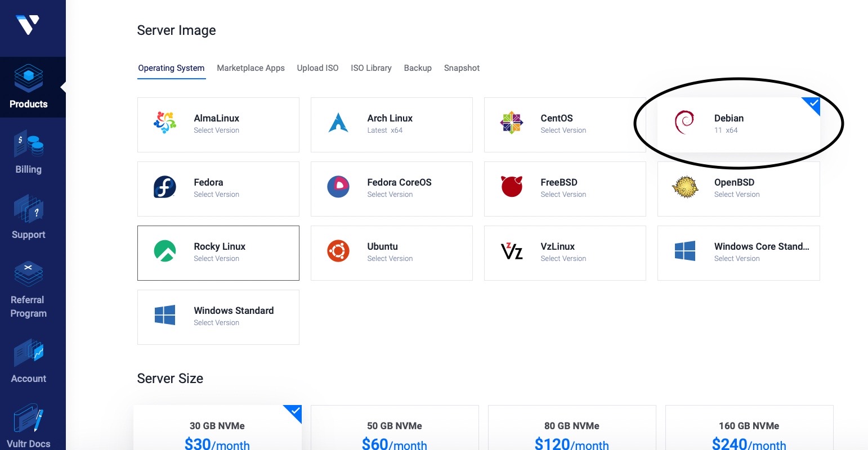The width and height of the screenshot is (868, 450).
Task: Switch to the Upload ISO tab
Action: 317,68
